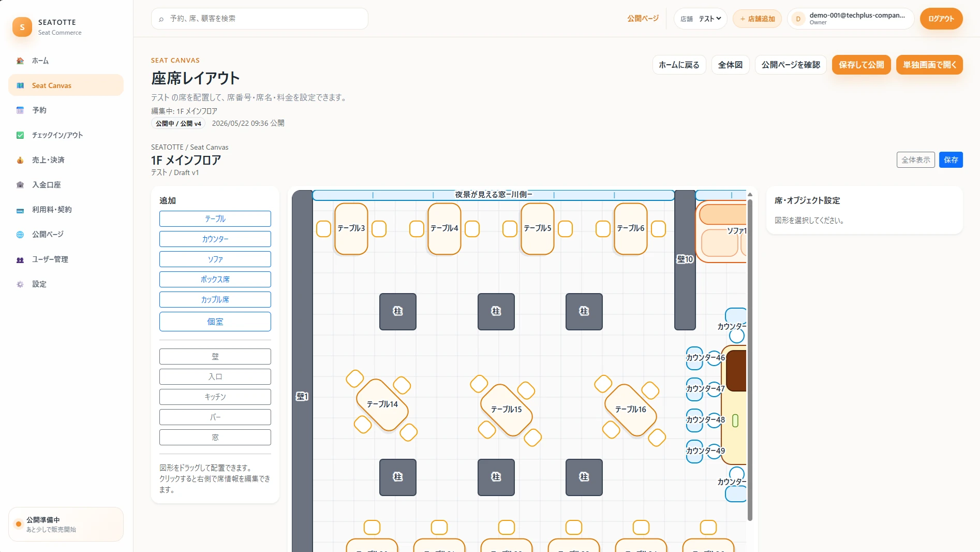Click the 全体図 button
Screen dimensions: 980x552
(x=730, y=65)
